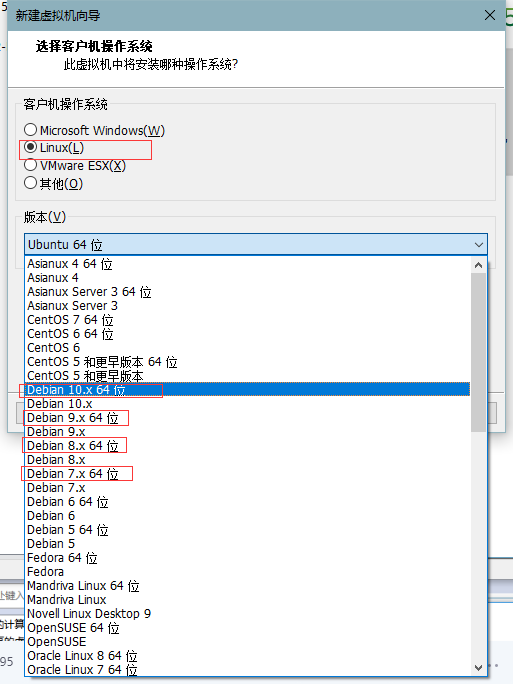This screenshot has width=513, height=684.
Task: Choose Mandriva Linux entry
Action: click(248, 599)
